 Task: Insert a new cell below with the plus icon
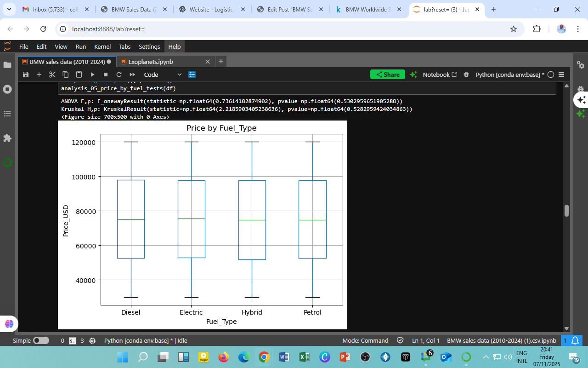click(39, 75)
